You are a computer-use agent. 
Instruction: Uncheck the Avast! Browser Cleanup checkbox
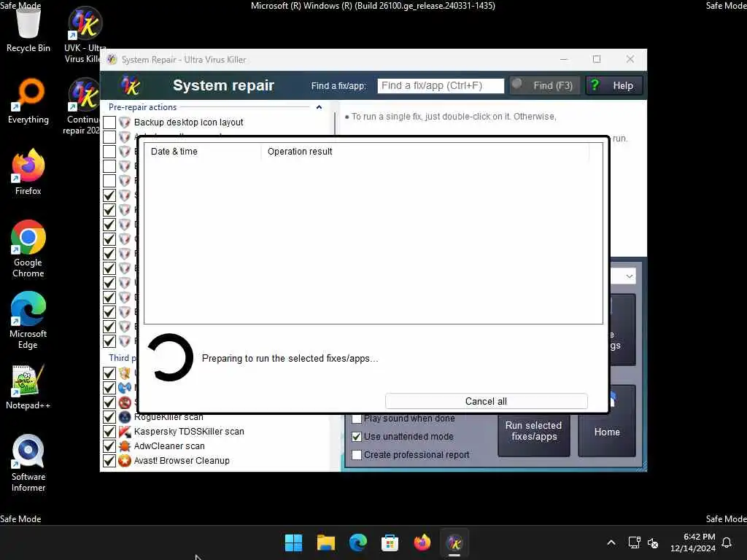coord(109,461)
